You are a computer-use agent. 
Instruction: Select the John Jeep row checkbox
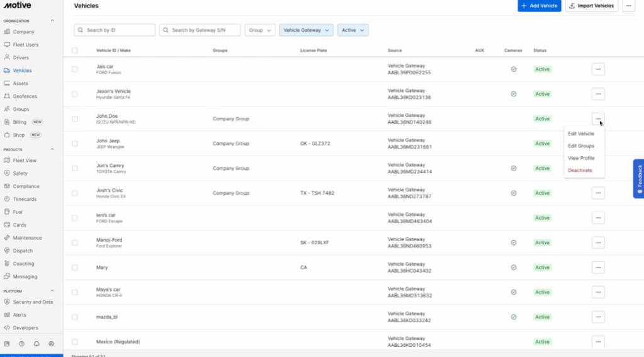click(75, 144)
